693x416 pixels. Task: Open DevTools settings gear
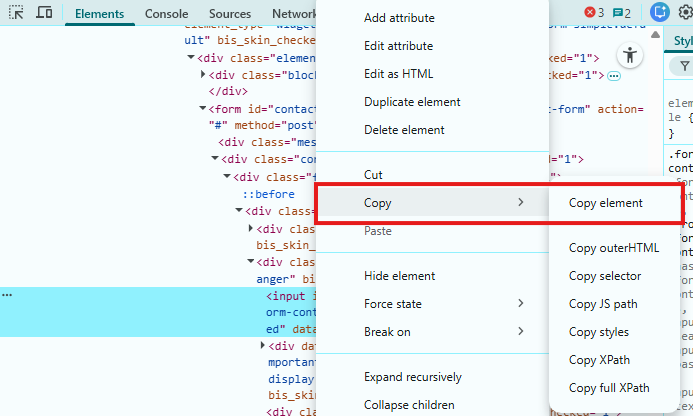pos(685,12)
